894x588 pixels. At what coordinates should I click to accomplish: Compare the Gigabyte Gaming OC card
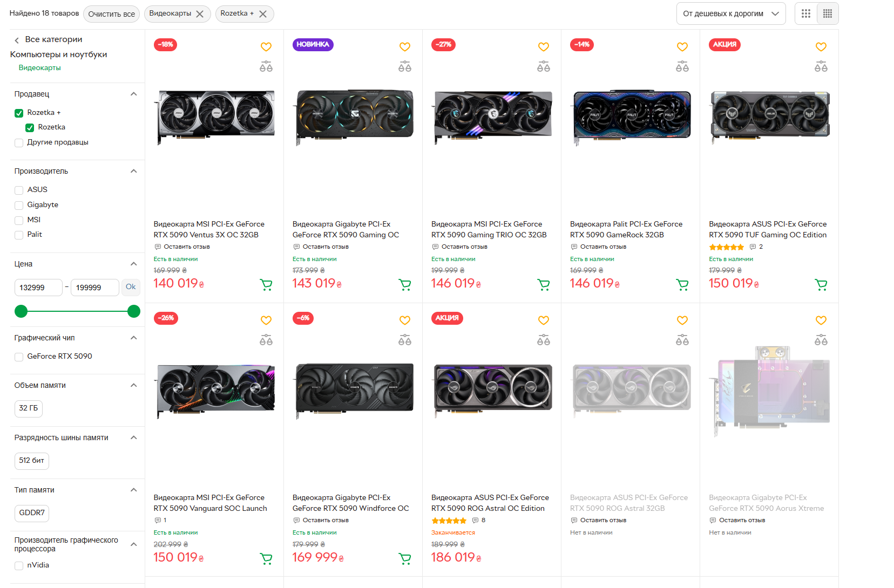pyautogui.click(x=405, y=67)
